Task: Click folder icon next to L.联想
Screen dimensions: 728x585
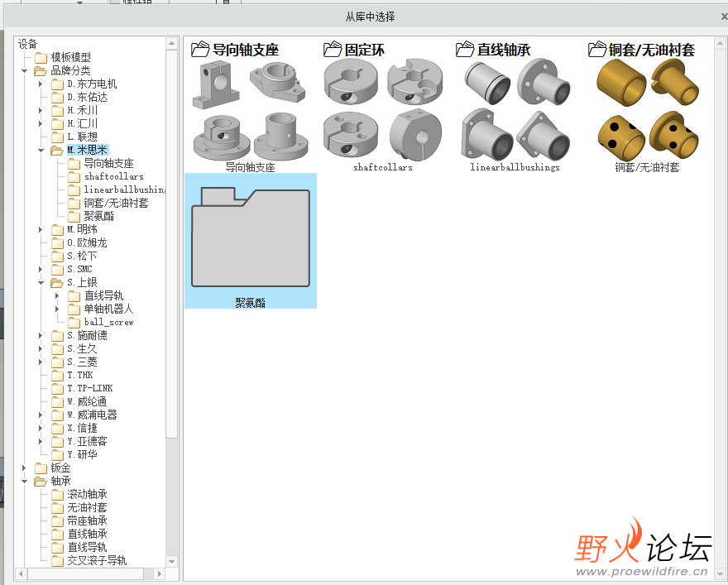Action: pos(58,137)
